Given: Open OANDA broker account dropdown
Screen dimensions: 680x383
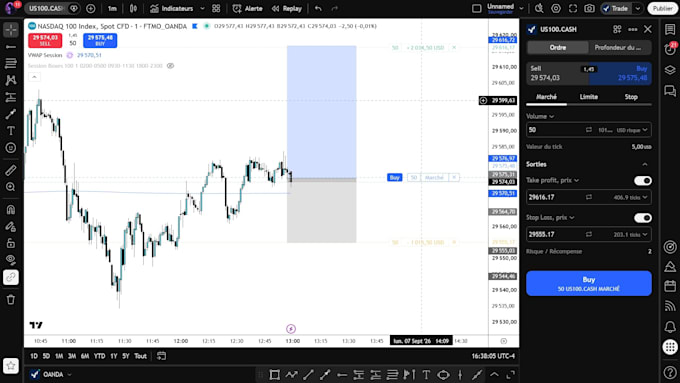Looking at the screenshot, I should point(50,374).
